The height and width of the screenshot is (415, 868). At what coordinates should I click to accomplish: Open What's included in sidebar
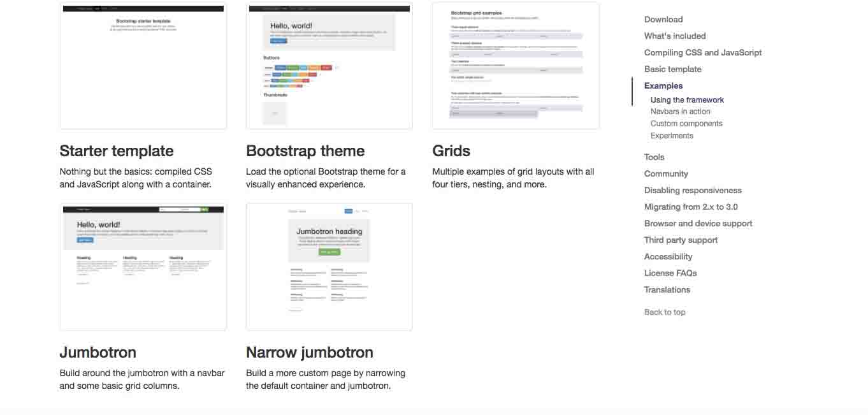(675, 36)
